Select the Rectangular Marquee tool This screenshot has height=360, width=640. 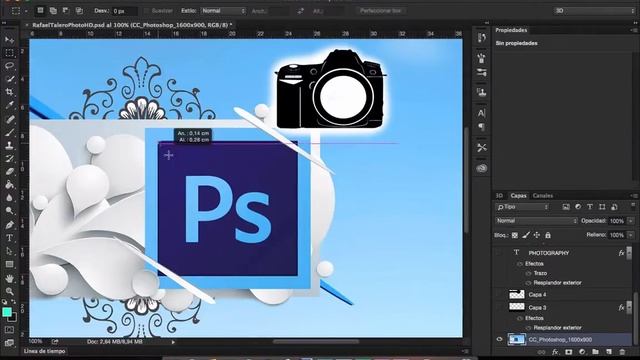(x=9, y=53)
